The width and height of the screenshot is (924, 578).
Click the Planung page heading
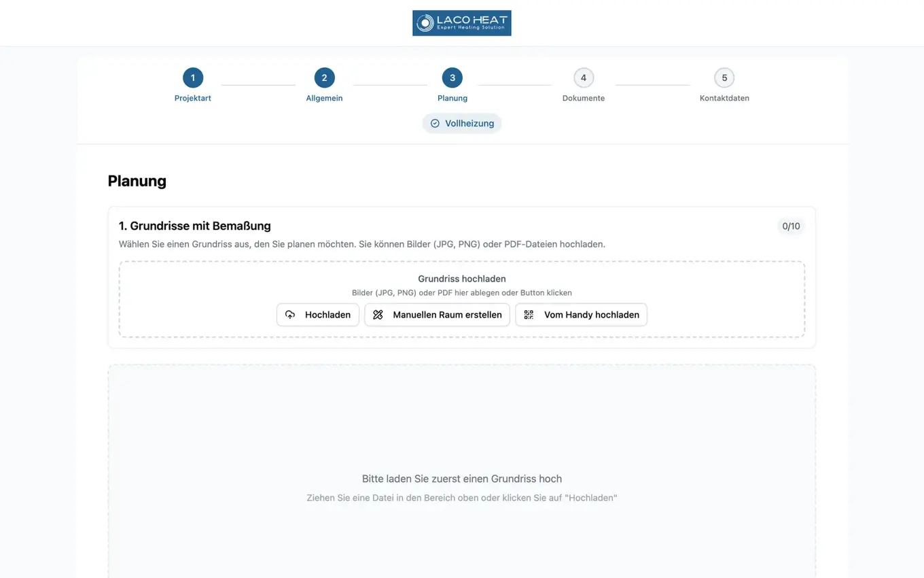[137, 181]
